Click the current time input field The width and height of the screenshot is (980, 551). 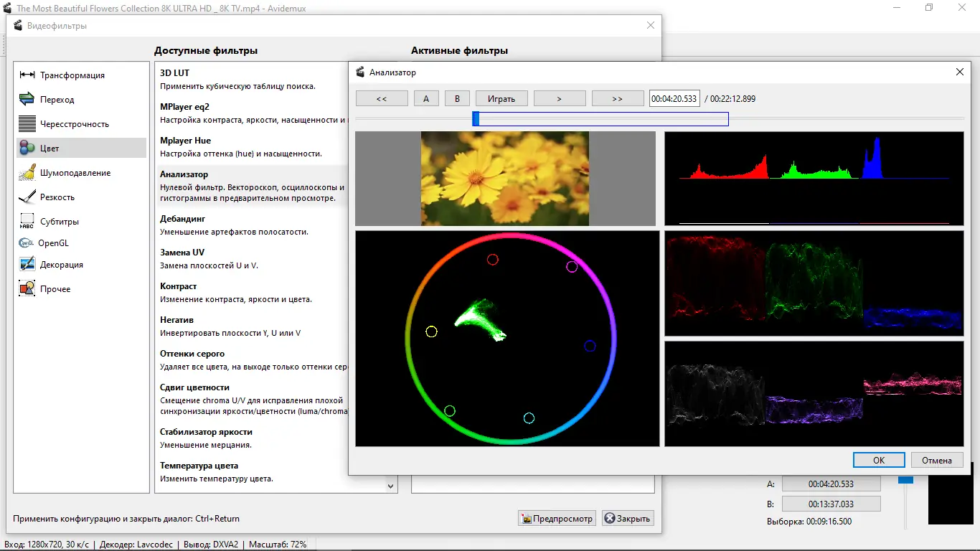coord(674,99)
